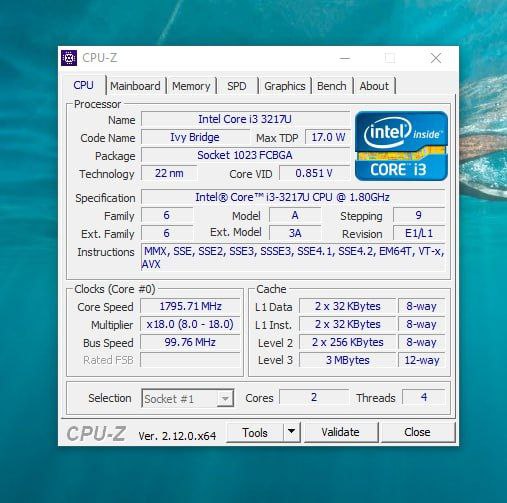Click the Ext. Model value 3A
507x503 pixels.
click(x=295, y=233)
